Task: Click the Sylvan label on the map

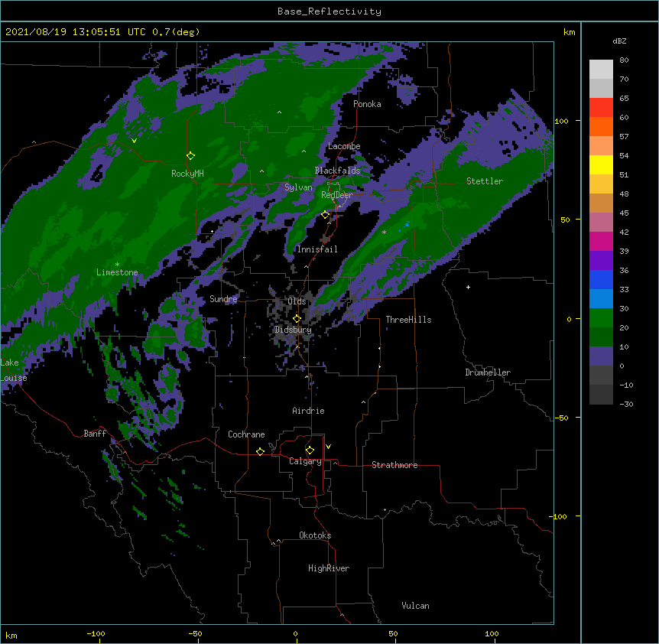Action: [x=298, y=187]
